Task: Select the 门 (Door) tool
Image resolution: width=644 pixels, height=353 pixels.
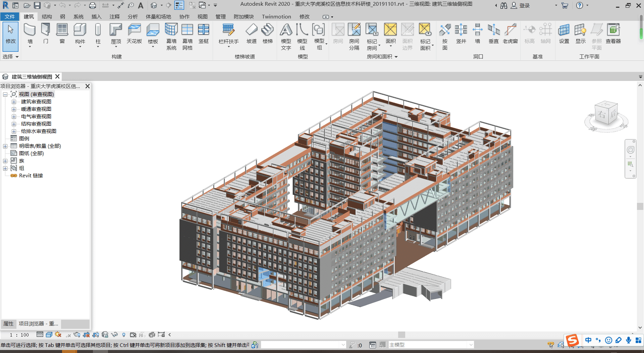Action: (46, 34)
